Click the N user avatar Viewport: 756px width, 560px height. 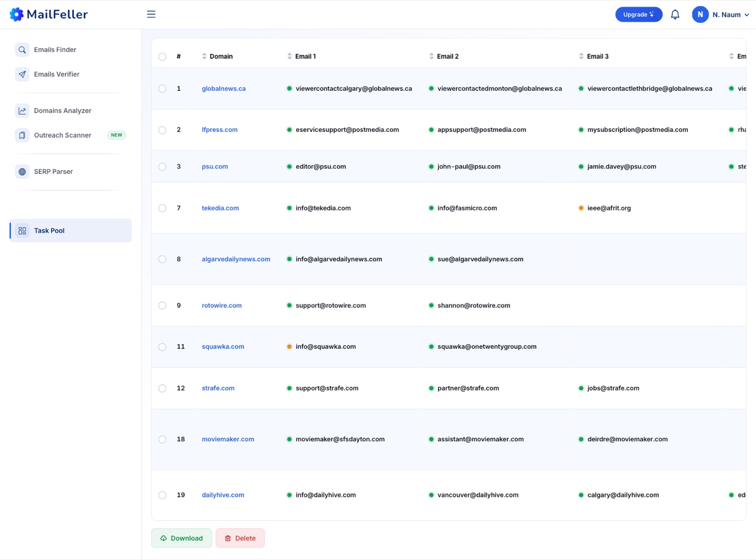[700, 15]
